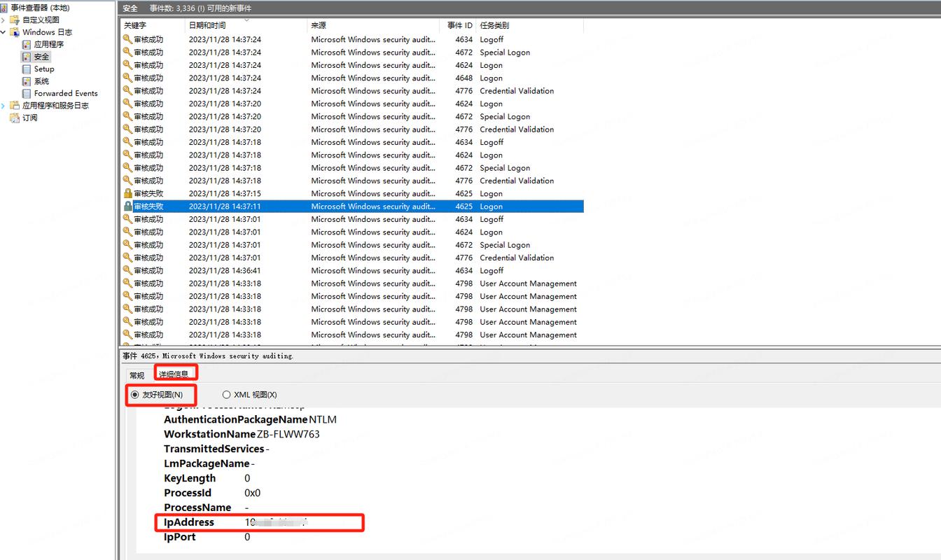The height and width of the screenshot is (560, 941).
Task: Select the 14:37:01 Logoff 4634 event text
Action: tap(492, 219)
